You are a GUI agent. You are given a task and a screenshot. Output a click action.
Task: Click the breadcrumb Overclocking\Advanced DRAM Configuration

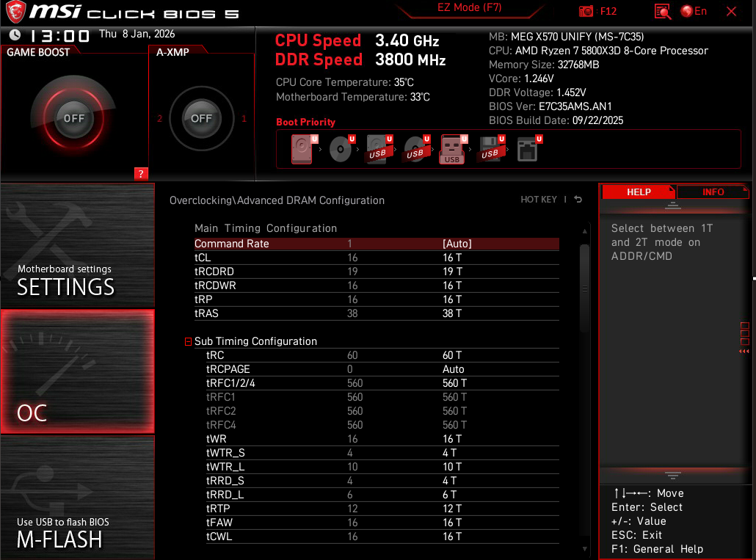click(x=277, y=200)
